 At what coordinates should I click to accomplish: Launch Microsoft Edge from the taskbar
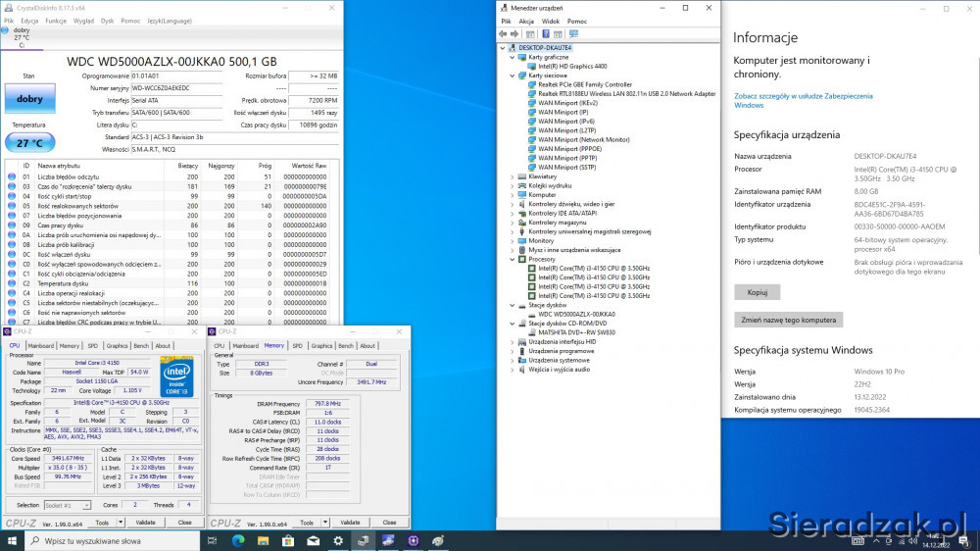[238, 540]
